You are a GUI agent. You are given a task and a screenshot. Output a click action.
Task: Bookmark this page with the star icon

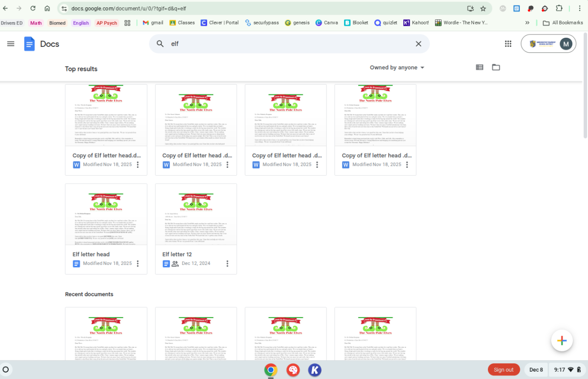pyautogui.click(x=483, y=8)
